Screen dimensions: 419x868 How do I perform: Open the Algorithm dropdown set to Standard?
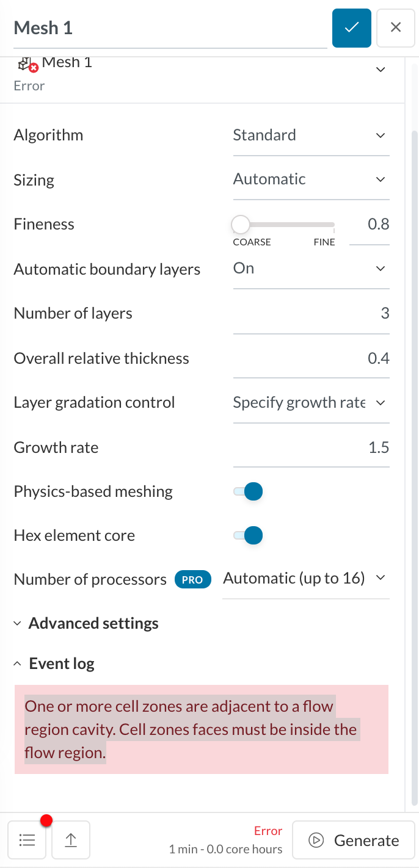click(x=310, y=136)
